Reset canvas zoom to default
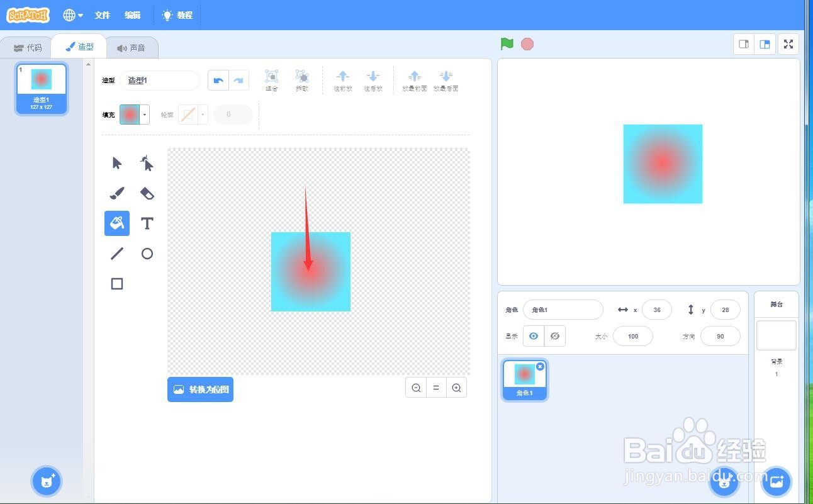Image resolution: width=813 pixels, height=504 pixels. coord(436,388)
